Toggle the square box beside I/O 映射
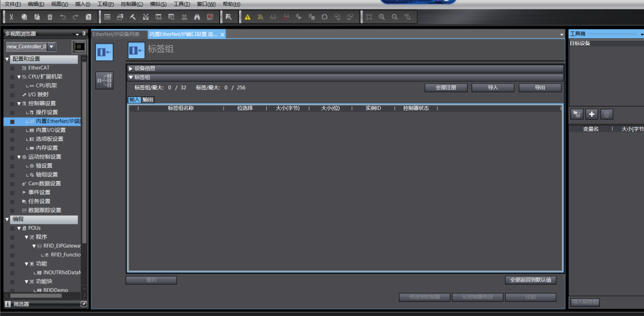 13,95
